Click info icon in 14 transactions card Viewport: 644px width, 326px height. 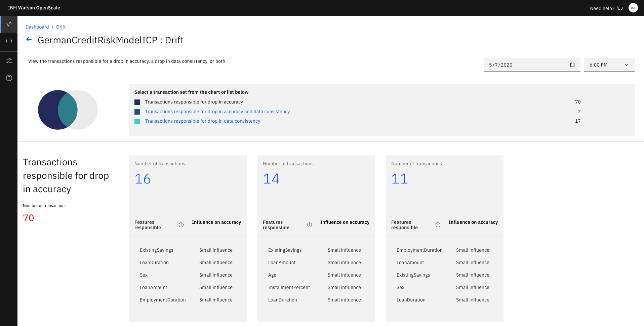(x=310, y=225)
